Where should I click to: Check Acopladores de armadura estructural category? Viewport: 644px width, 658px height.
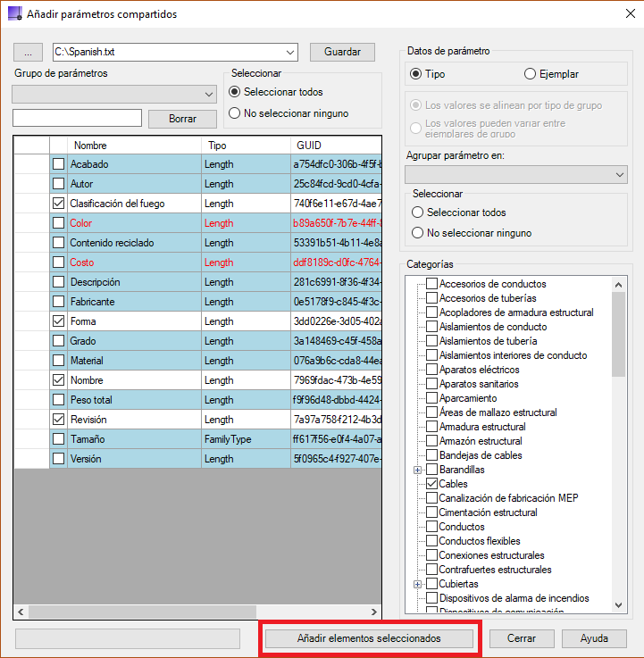[432, 312]
